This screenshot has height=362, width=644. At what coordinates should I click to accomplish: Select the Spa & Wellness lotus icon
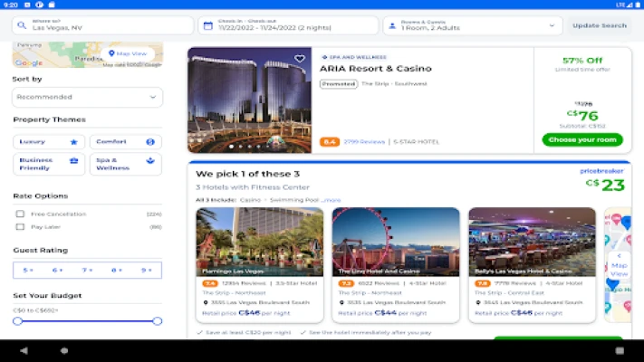coord(149,160)
